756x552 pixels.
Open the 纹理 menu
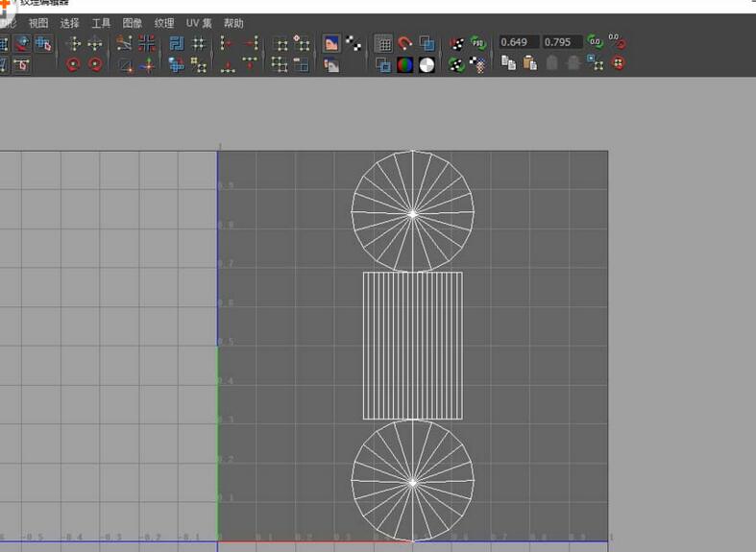[x=164, y=23]
